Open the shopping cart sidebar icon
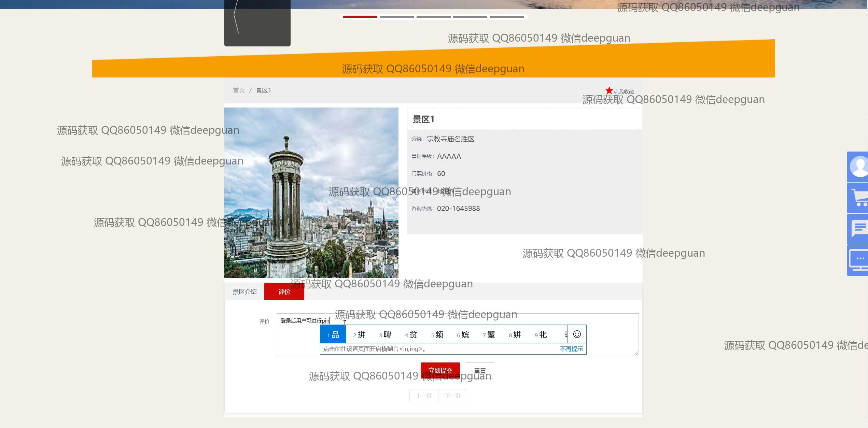 pos(858,198)
